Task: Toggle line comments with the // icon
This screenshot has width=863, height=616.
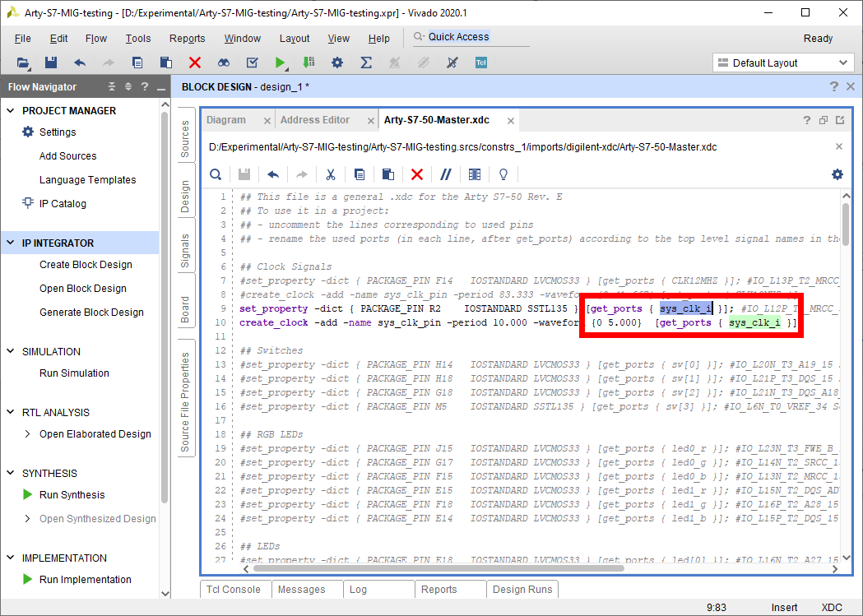Action: pyautogui.click(x=446, y=174)
